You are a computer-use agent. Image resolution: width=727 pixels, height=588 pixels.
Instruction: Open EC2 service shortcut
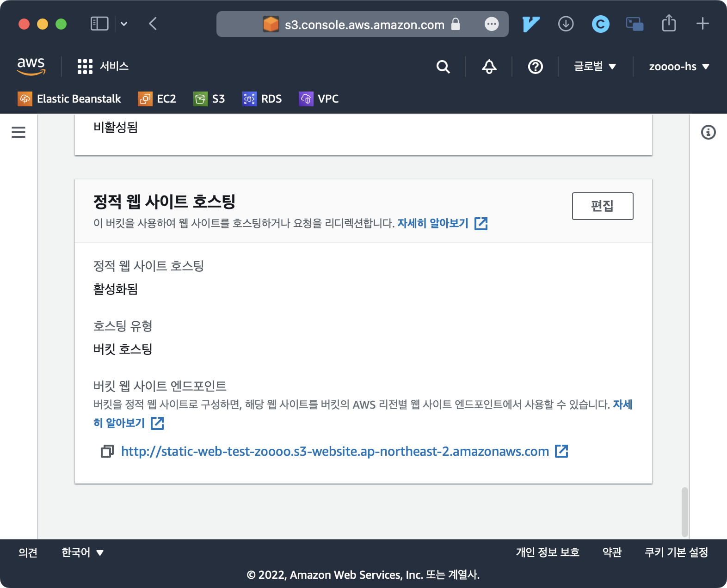coord(157,99)
